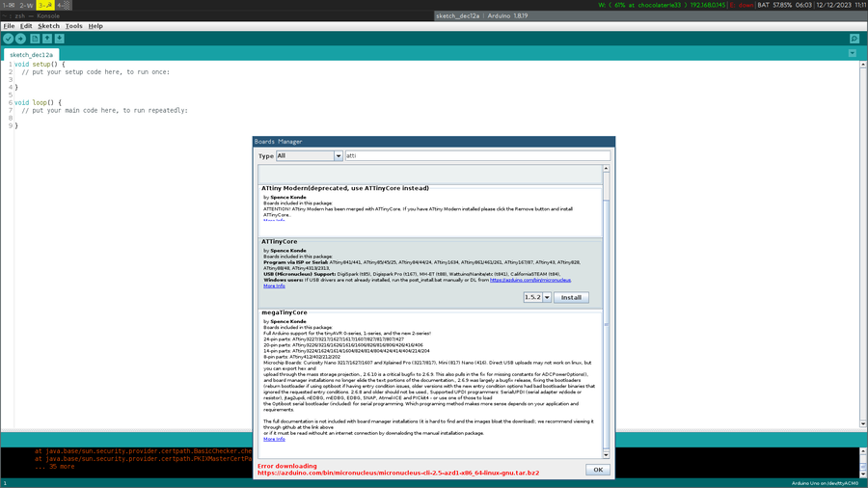Open More Info link under megaTinyCore
The height and width of the screenshot is (488, 868).
[274, 440]
